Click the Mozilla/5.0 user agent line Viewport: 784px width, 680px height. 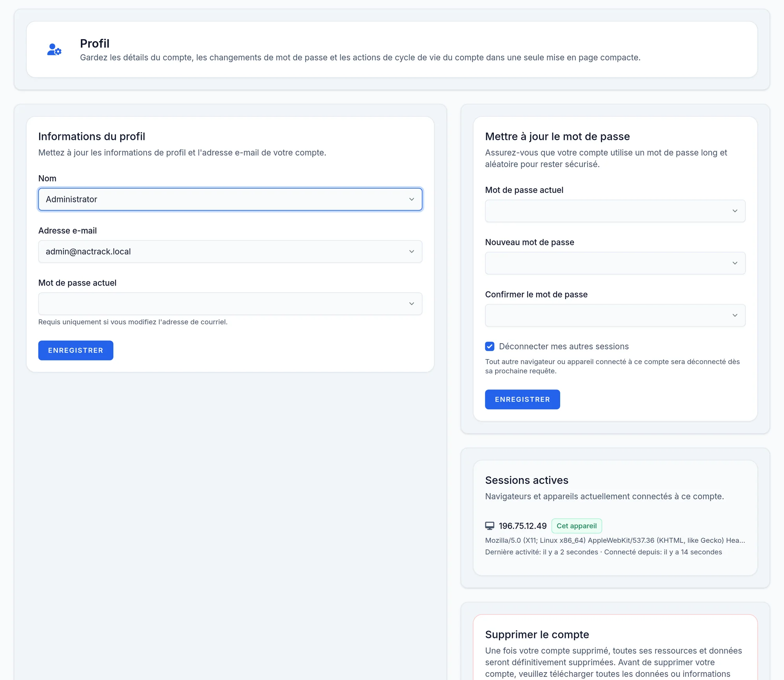615,540
